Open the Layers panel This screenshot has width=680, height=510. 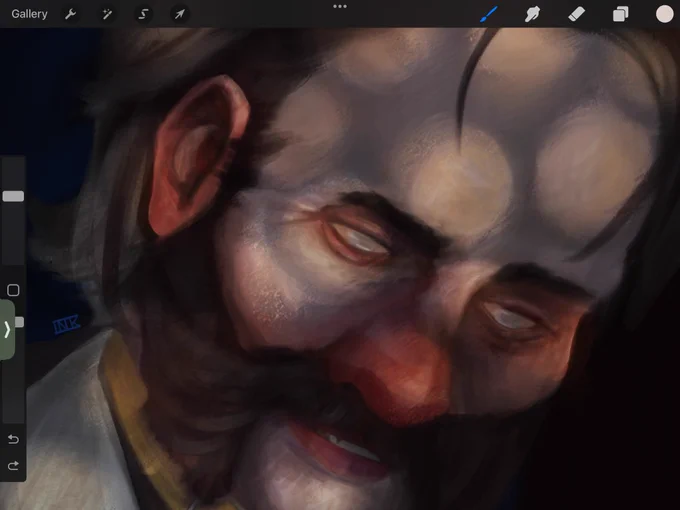pos(621,14)
